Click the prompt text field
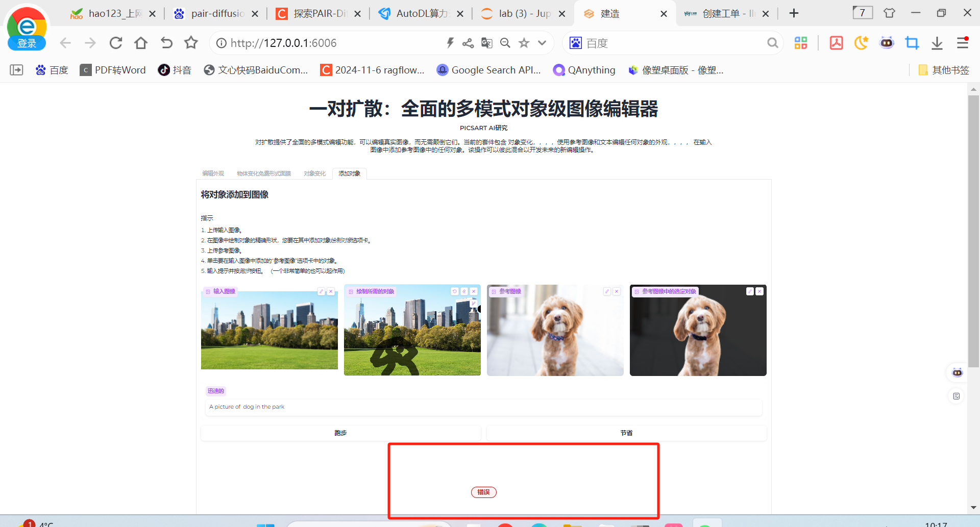980x527 pixels. coord(483,407)
